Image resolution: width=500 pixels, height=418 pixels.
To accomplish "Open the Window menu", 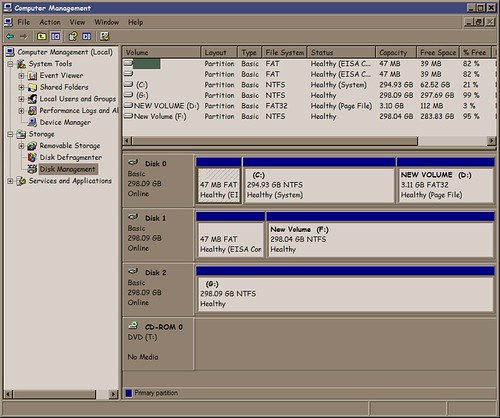I will (106, 22).
